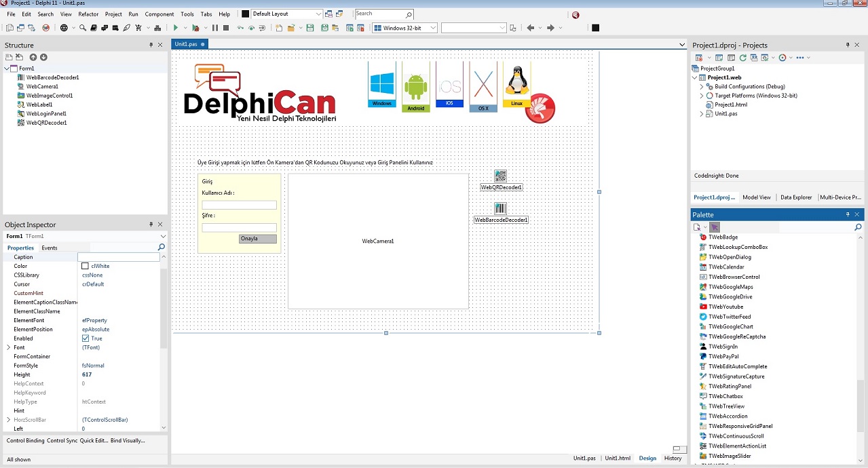
Task: Click the Save floppy disk icon
Action: [x=310, y=28]
